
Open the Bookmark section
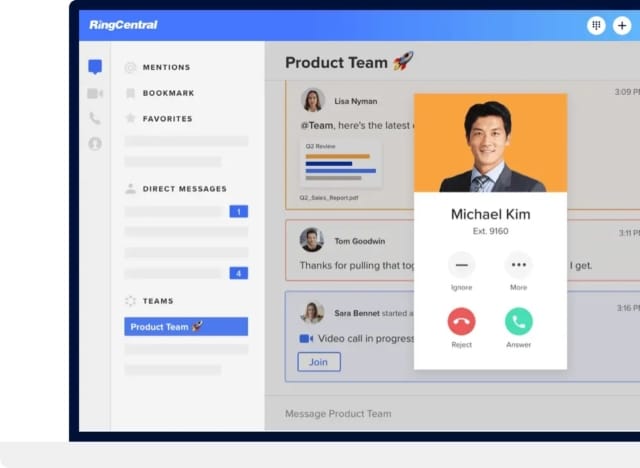[x=167, y=93]
